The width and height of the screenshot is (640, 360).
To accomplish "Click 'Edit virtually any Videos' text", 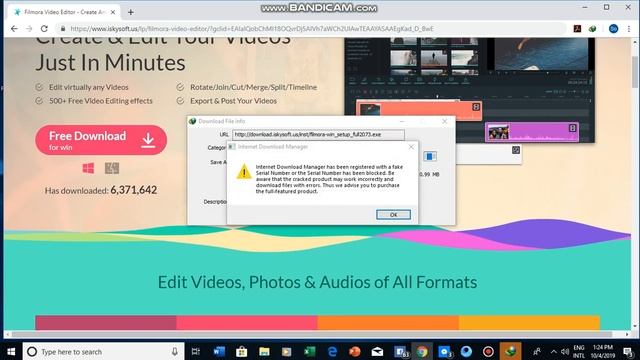I will 89,87.
